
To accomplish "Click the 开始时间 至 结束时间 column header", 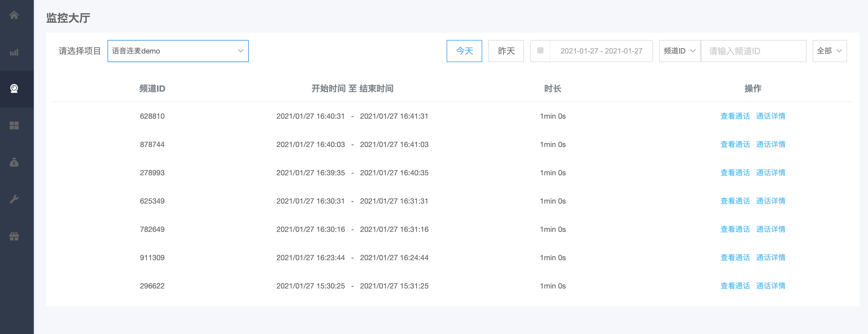I will [353, 89].
